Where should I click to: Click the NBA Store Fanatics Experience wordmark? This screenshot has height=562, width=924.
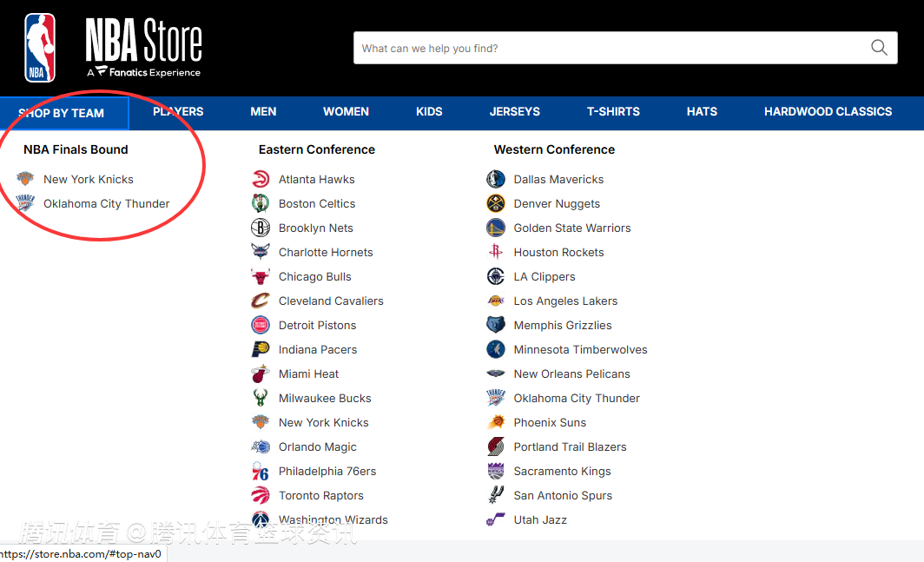click(x=144, y=48)
